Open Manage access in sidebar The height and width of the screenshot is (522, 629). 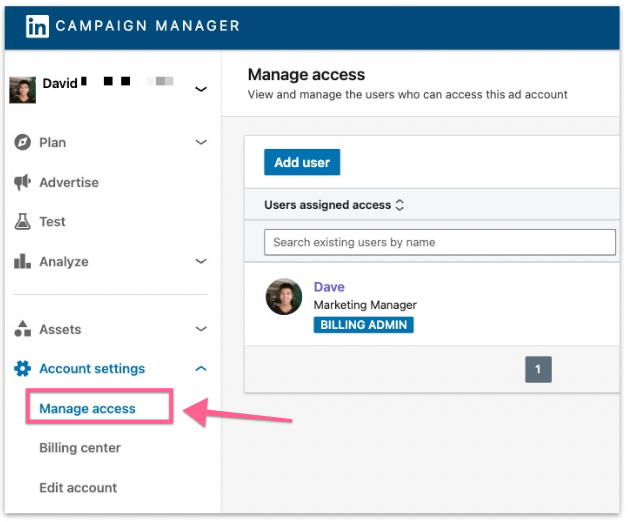tap(87, 408)
